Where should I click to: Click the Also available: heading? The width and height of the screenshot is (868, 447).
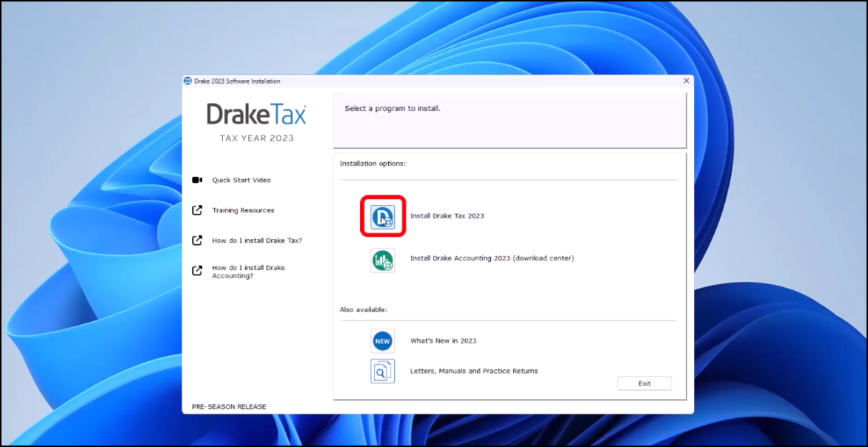point(363,309)
